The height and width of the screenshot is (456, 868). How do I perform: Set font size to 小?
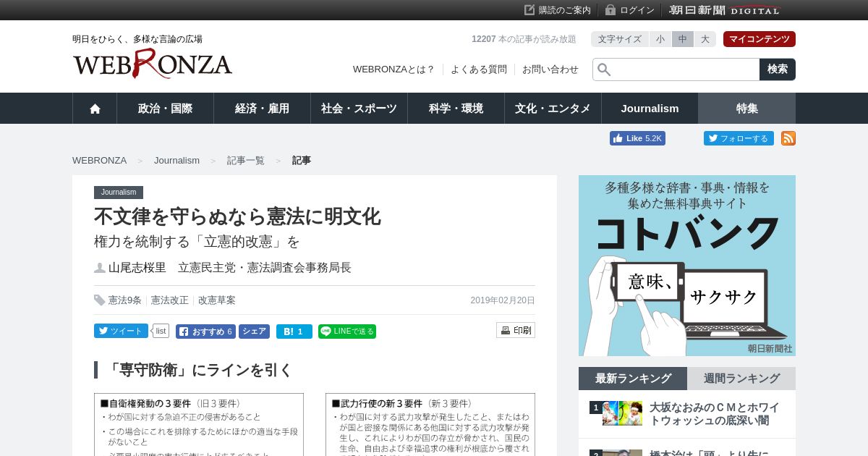point(660,39)
